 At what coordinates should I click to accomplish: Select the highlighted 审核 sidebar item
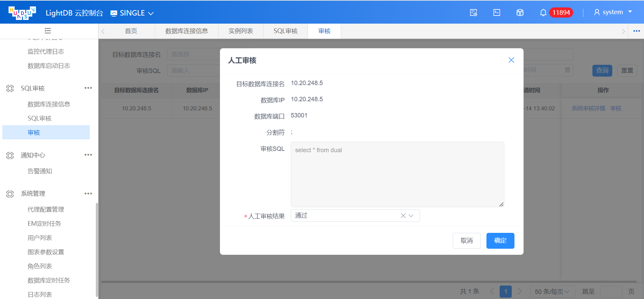tap(46, 132)
